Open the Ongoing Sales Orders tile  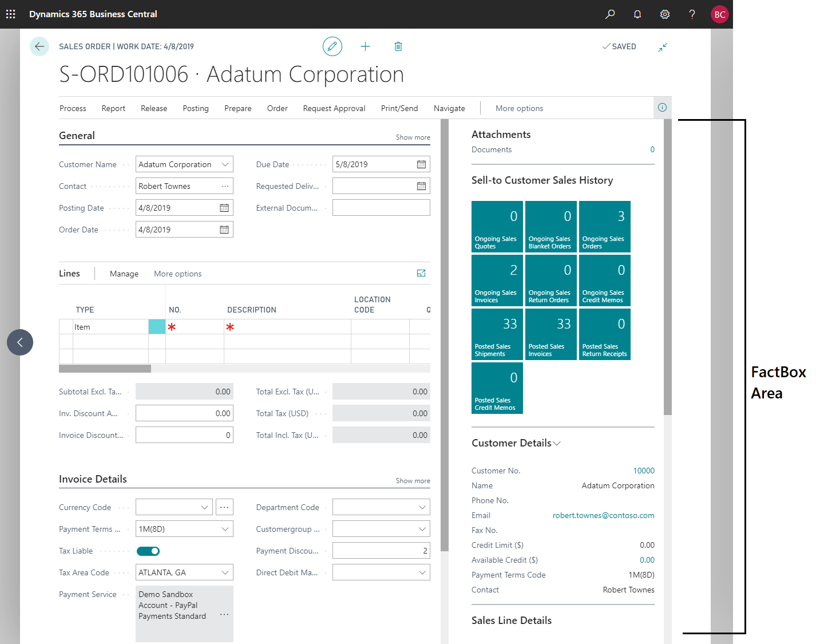pos(605,227)
